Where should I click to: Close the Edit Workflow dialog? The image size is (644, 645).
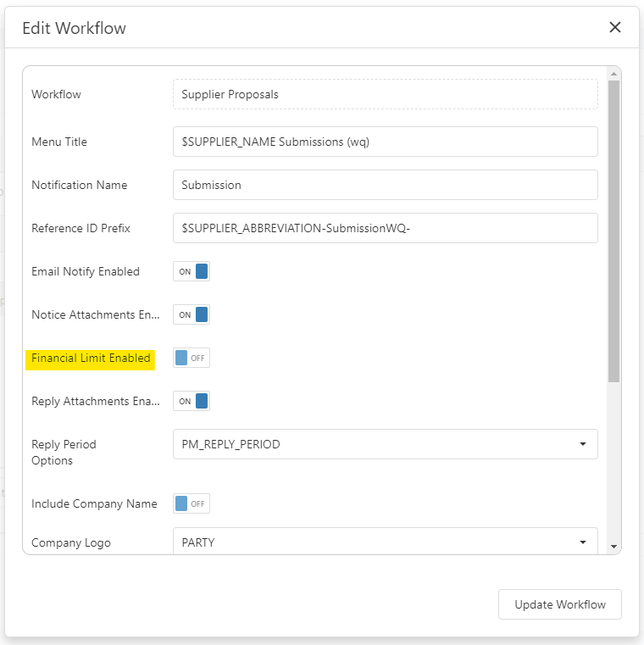(615, 28)
